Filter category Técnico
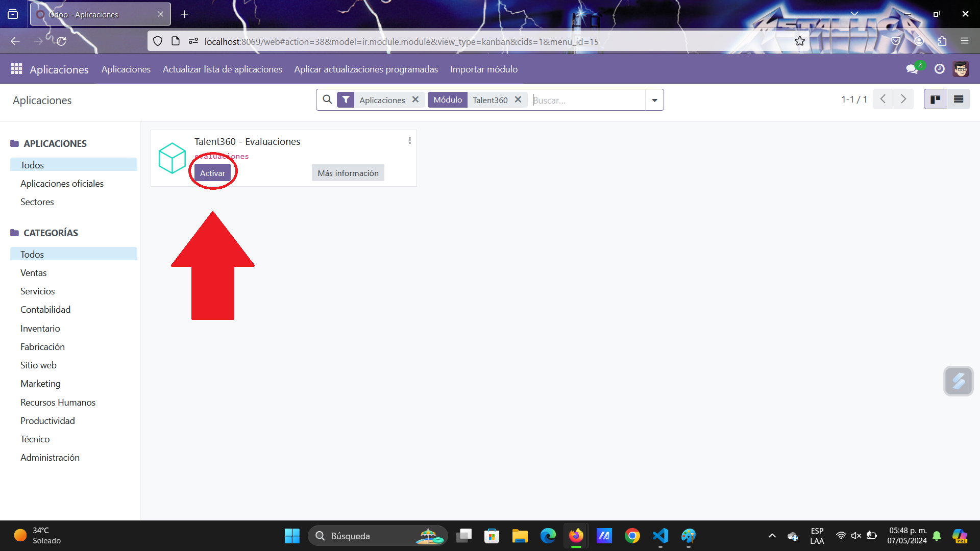This screenshot has height=551, width=980. (x=73, y=439)
